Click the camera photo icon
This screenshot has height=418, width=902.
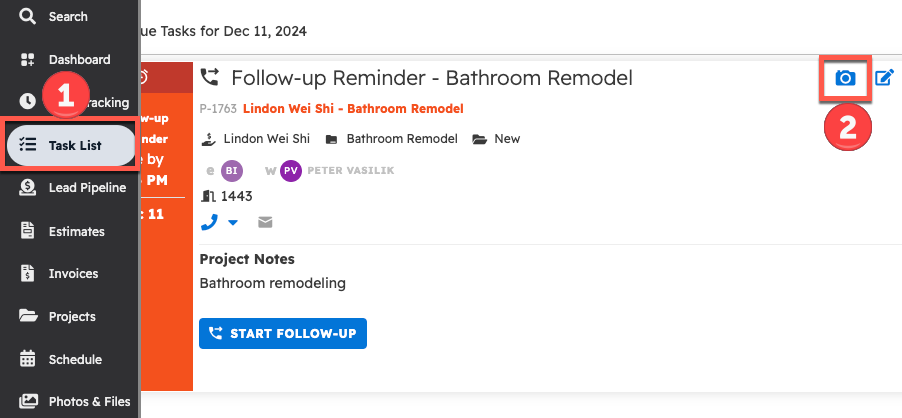tap(845, 78)
